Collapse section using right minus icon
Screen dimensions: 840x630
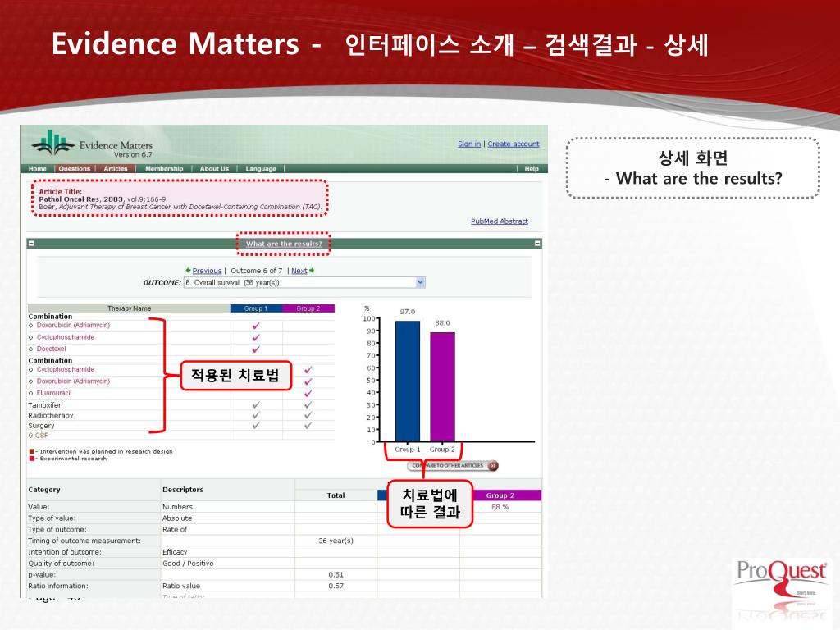click(537, 243)
